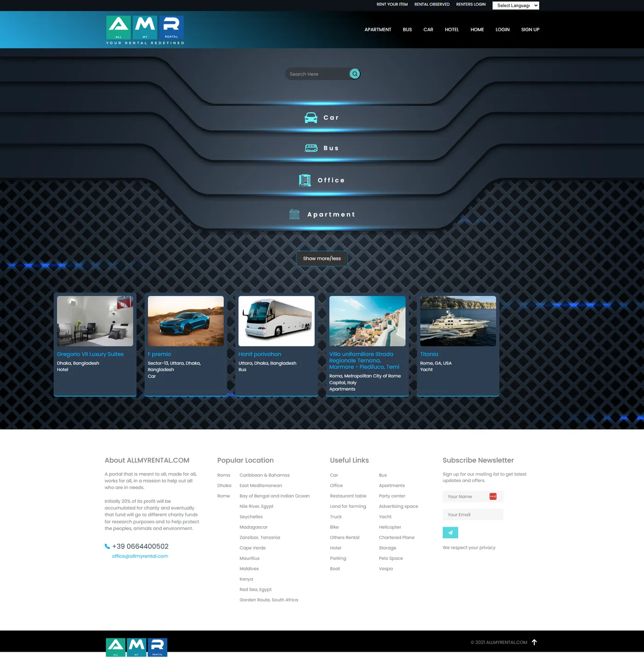The width and height of the screenshot is (644, 661).
Task: Click Maldives location link
Action: coord(249,569)
